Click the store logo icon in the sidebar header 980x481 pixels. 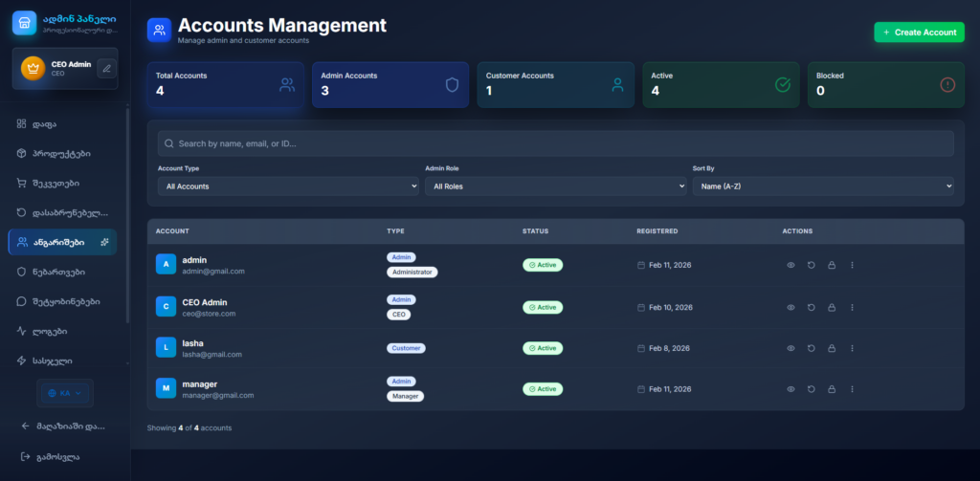tap(24, 23)
